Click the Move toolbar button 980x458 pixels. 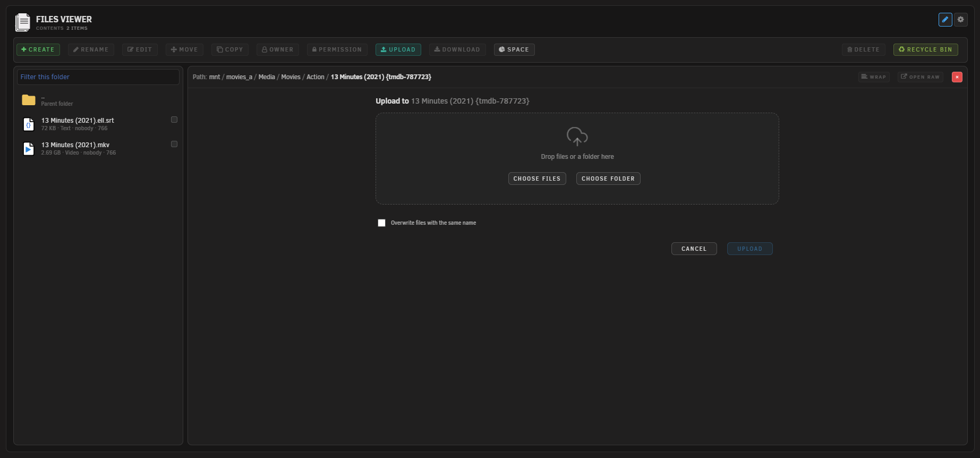click(x=184, y=49)
